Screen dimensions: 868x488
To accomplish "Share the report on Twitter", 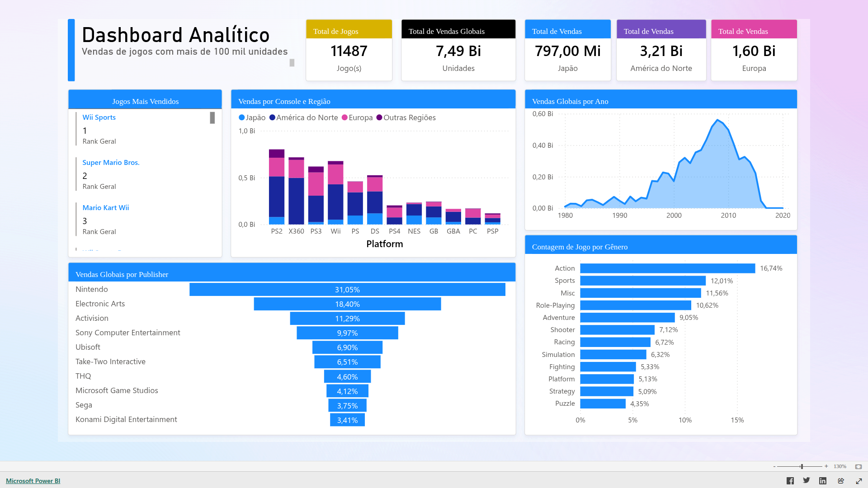I will [x=806, y=480].
